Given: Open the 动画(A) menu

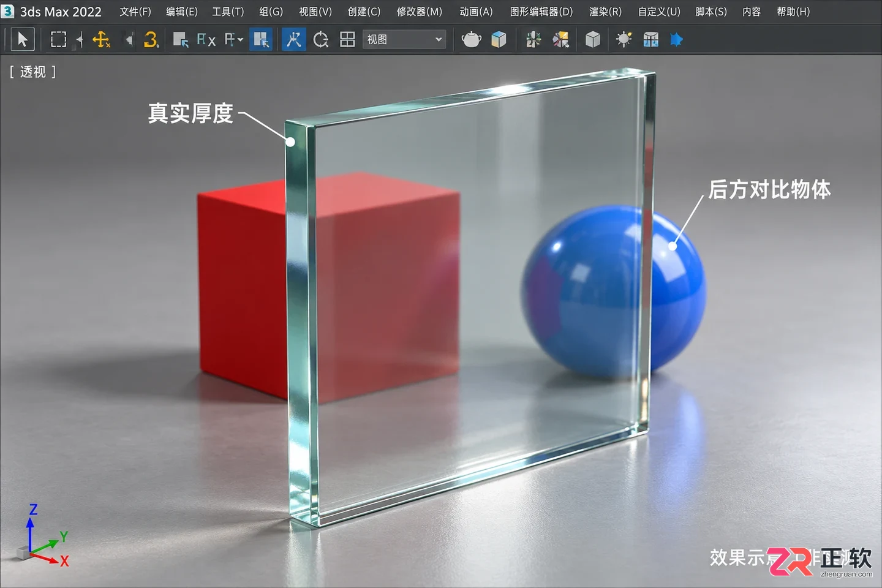Looking at the screenshot, I should pyautogui.click(x=476, y=12).
